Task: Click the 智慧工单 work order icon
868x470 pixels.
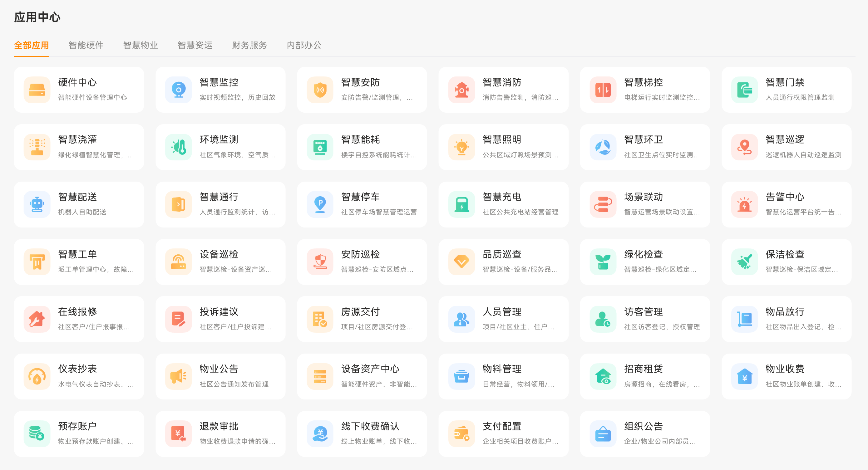Action: point(37,262)
